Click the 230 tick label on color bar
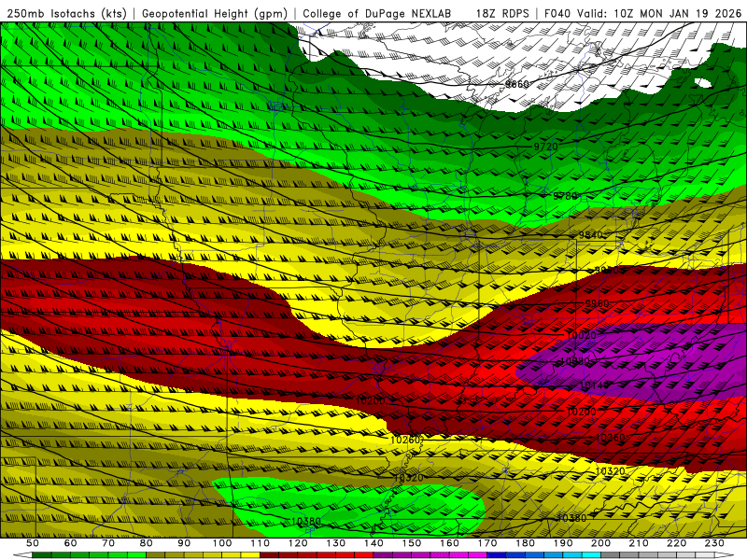This screenshot has height=560, width=747. [x=715, y=543]
